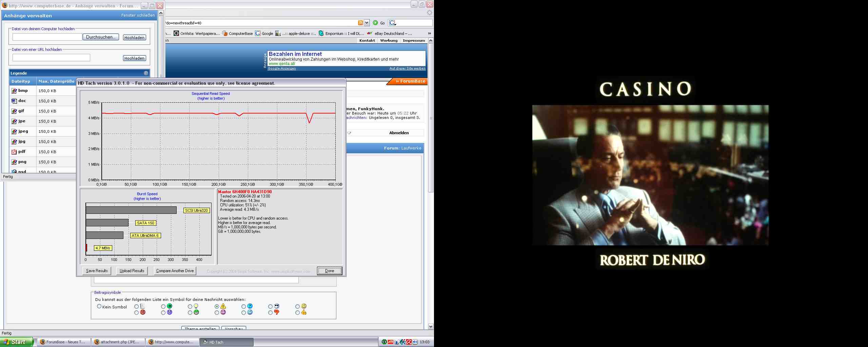Switch to HD Tach taskbar button
The image size is (868, 347).
(x=227, y=342)
